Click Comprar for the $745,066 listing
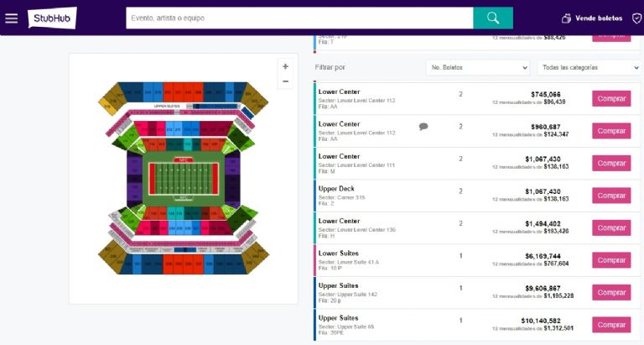 click(x=611, y=98)
